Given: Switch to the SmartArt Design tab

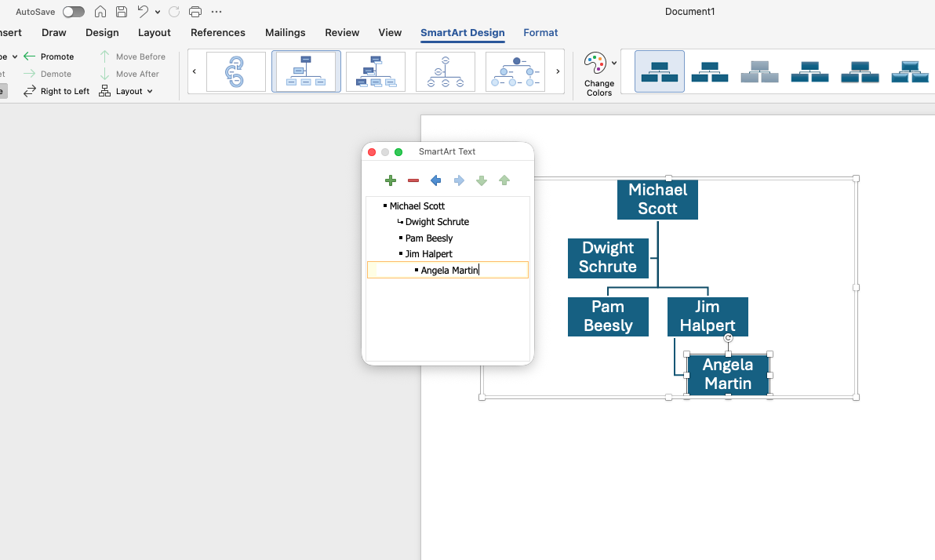Looking at the screenshot, I should [x=463, y=32].
